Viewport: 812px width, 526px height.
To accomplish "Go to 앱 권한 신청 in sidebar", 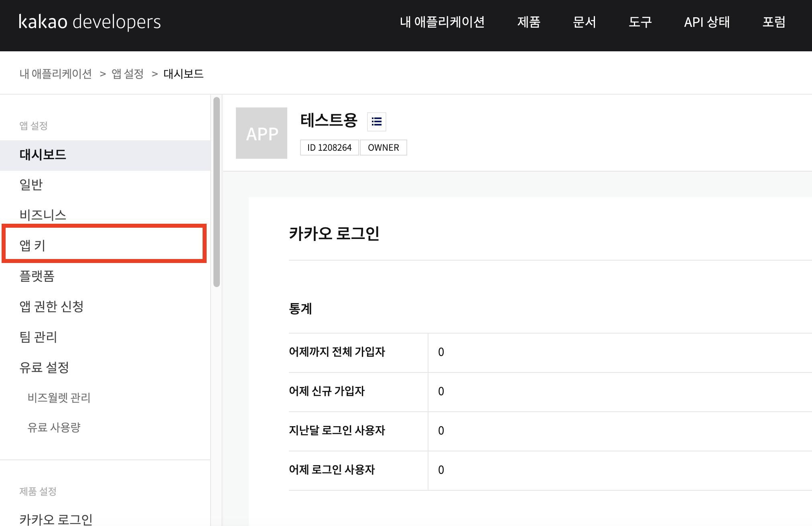I will click(51, 307).
